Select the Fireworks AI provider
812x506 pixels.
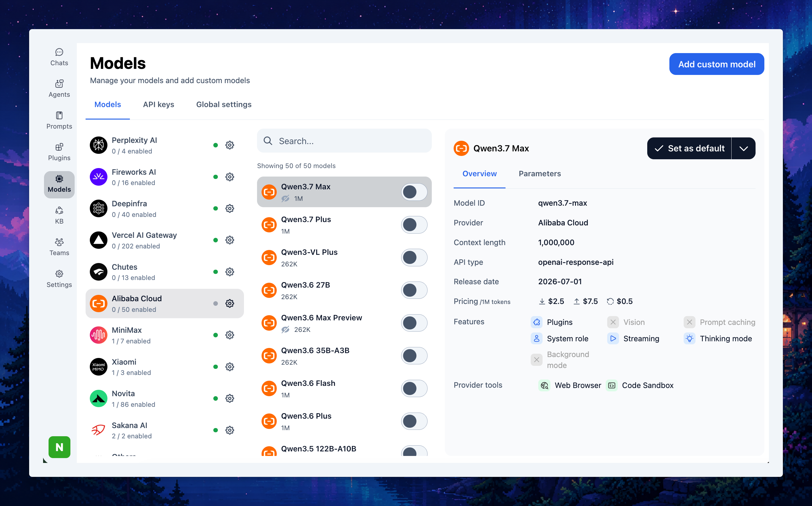165,177
